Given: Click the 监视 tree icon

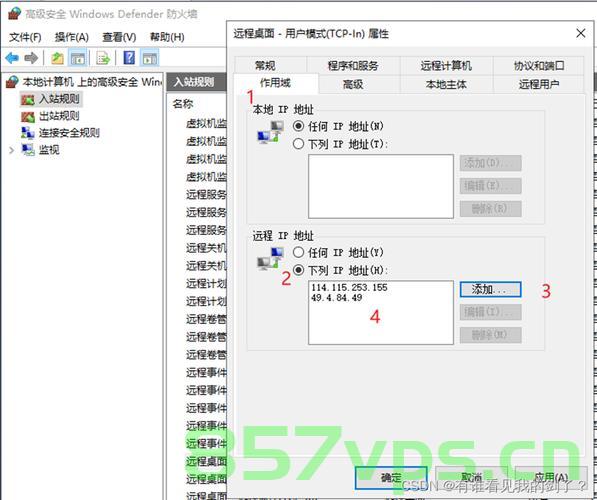Looking at the screenshot, I should point(28,150).
